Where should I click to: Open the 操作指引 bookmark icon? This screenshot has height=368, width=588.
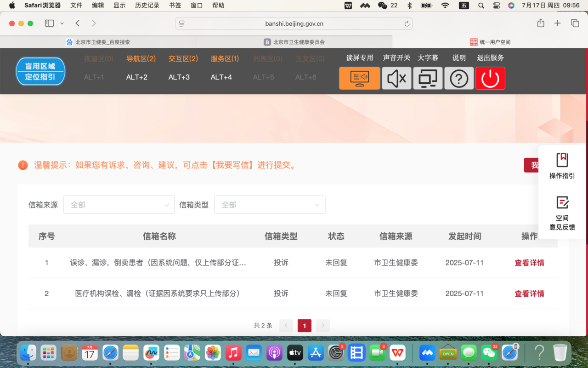(562, 160)
